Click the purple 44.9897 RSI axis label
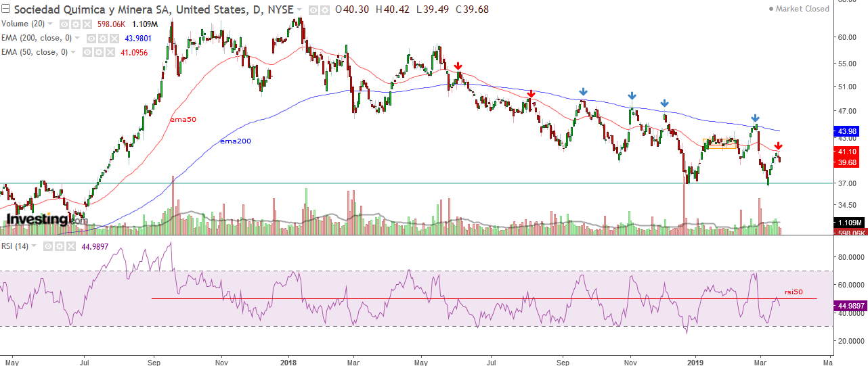This screenshot has height=366, width=868. pyautogui.click(x=850, y=305)
